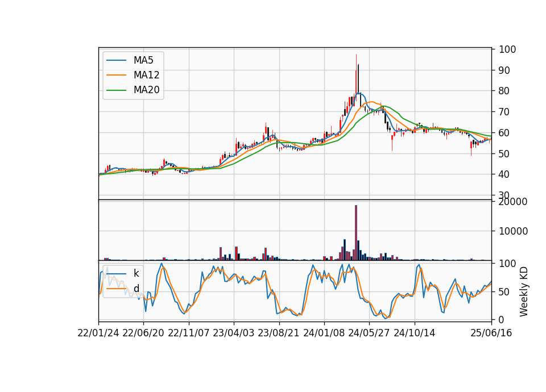
Task: Click the MA20 legend label
Action: click(x=146, y=90)
